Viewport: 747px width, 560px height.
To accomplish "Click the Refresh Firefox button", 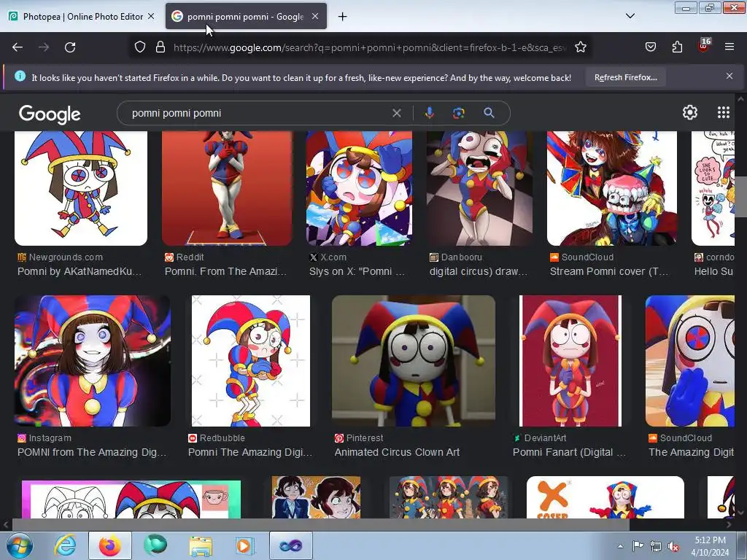I will 625,77.
